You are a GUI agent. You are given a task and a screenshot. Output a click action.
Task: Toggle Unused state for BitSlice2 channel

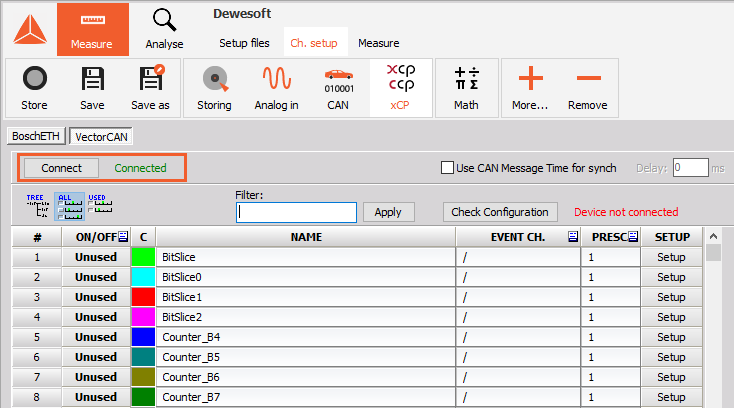[96, 317]
